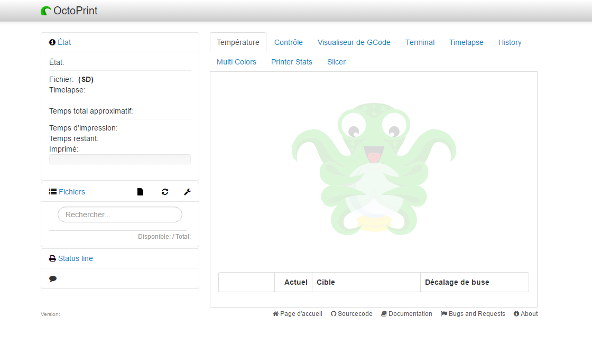Click the speech bubble comment icon
The image size is (592, 364).
tap(53, 279)
